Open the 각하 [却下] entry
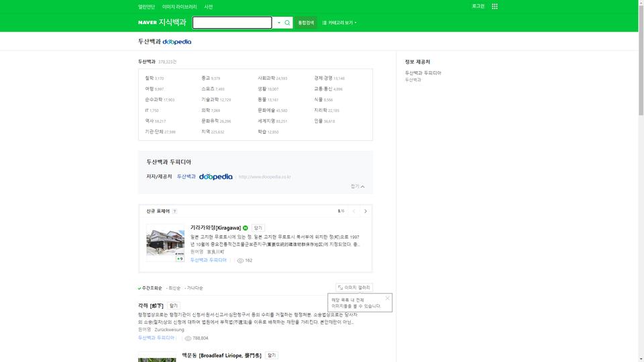The image size is (644, 362). pyautogui.click(x=151, y=306)
